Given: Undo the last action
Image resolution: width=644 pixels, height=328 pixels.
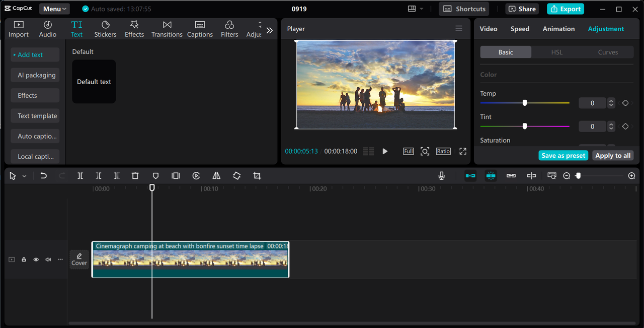Looking at the screenshot, I should pos(44,176).
